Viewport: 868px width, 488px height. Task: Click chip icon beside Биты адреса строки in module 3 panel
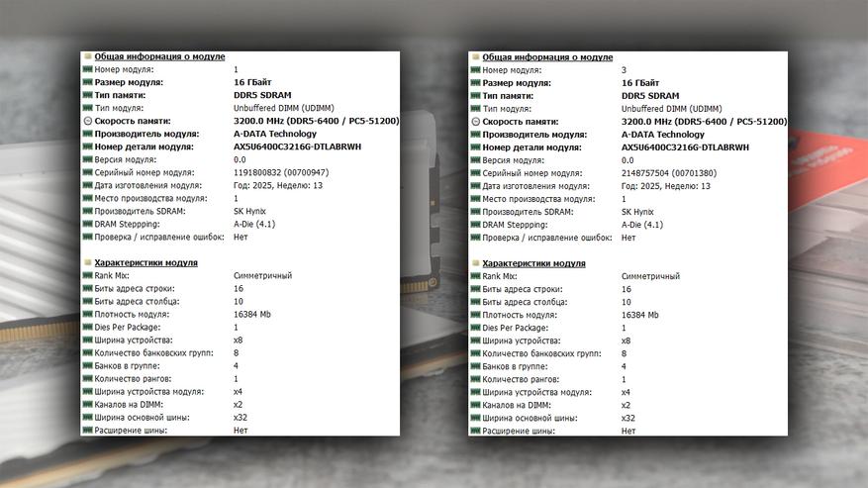pos(475,289)
